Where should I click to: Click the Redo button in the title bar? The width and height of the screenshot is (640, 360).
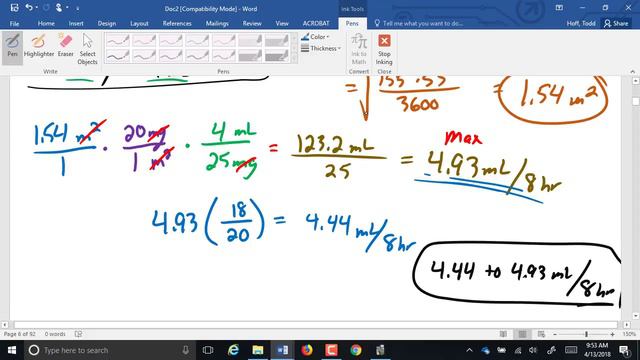point(46,8)
